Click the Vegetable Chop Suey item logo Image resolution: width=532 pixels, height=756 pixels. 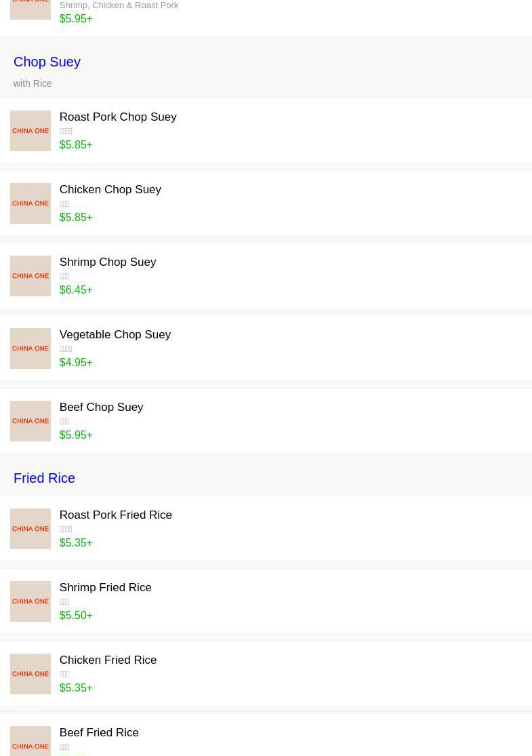pos(30,349)
